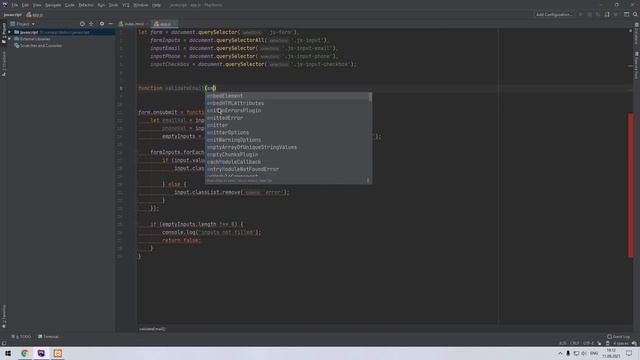640x360 pixels.
Task: Expand the External Libraries node
Action: coord(9,39)
